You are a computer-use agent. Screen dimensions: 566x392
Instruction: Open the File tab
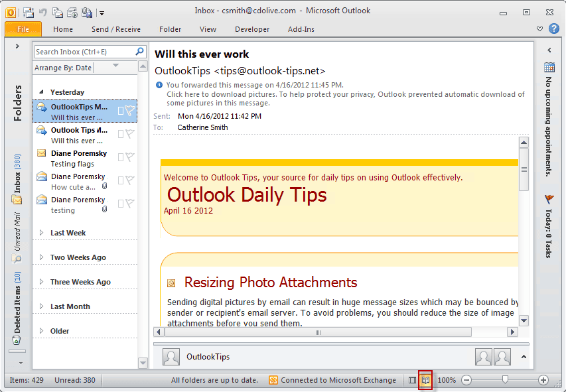[x=23, y=29]
